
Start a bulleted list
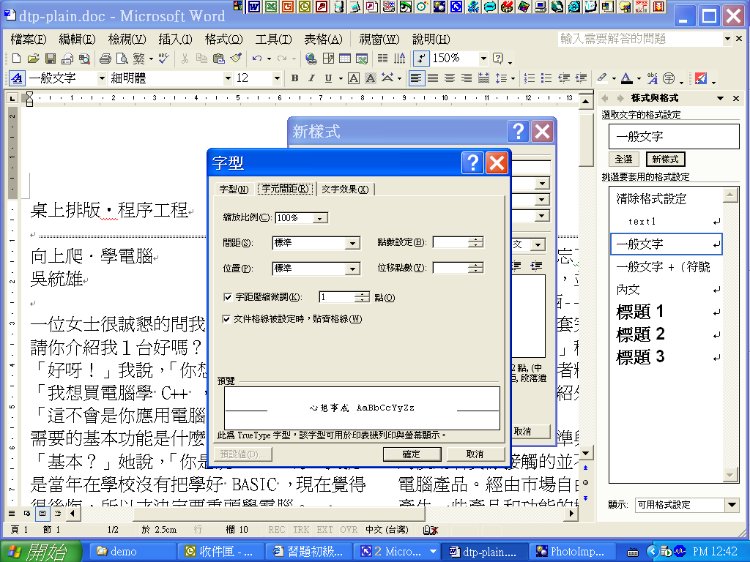(x=546, y=78)
